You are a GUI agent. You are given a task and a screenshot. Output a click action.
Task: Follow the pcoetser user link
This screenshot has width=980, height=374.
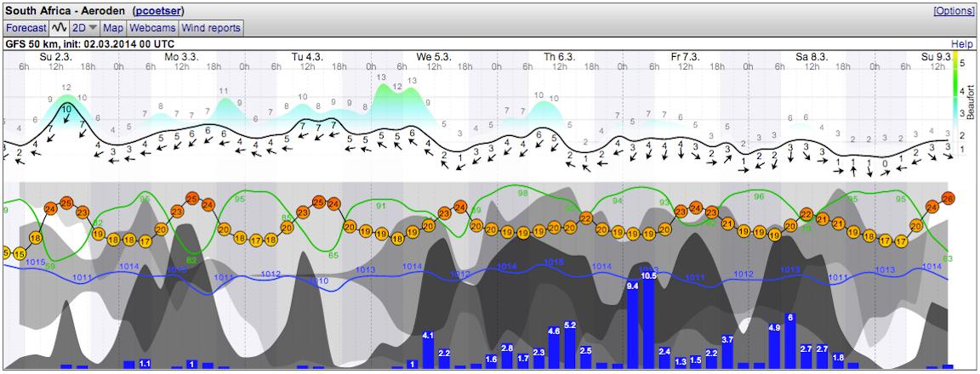point(158,10)
